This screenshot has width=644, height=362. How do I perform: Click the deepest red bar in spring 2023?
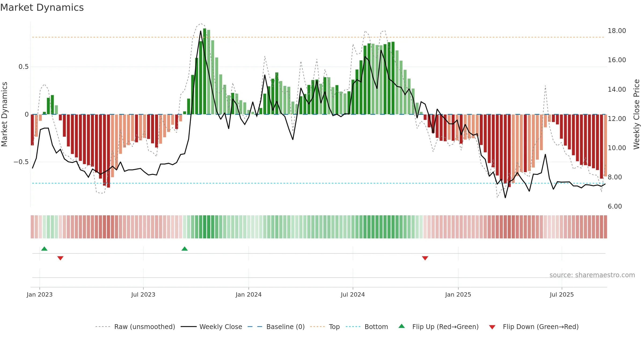tap(108, 151)
